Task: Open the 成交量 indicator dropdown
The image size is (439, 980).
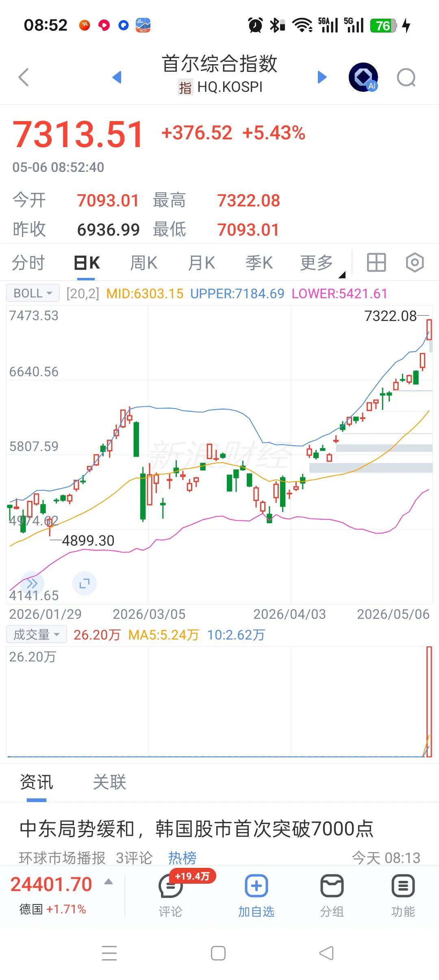Action: pos(37,634)
